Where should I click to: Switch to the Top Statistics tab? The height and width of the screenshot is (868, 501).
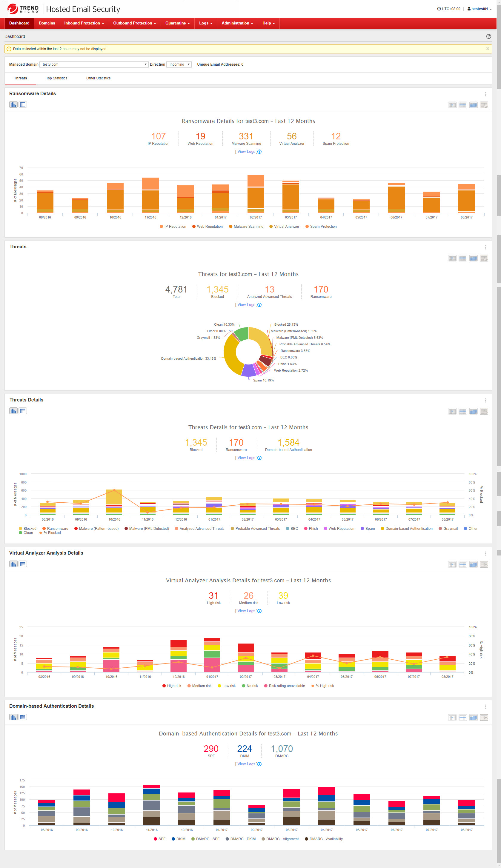point(56,78)
